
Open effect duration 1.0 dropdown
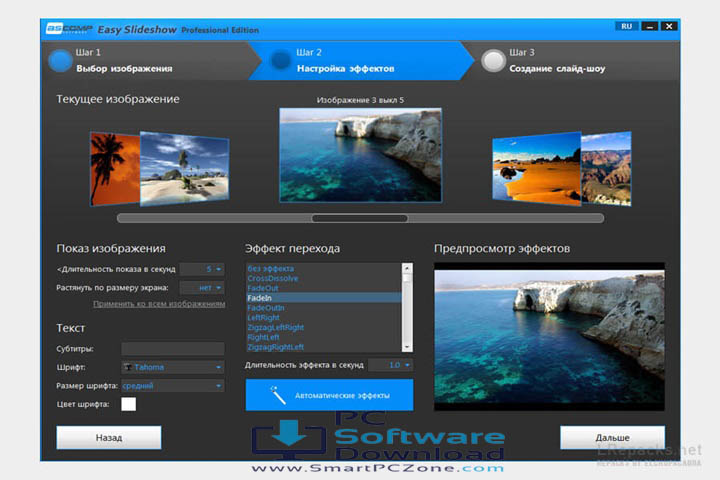click(x=391, y=365)
